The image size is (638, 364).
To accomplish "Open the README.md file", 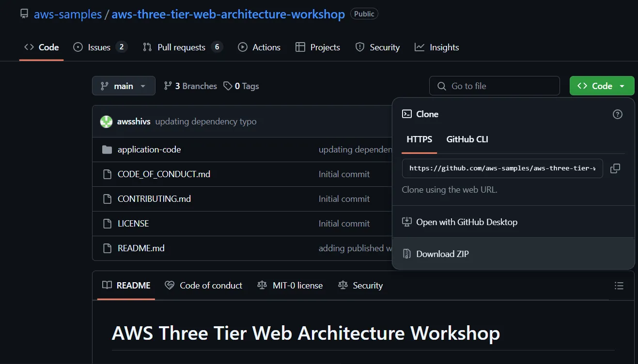I will (141, 248).
